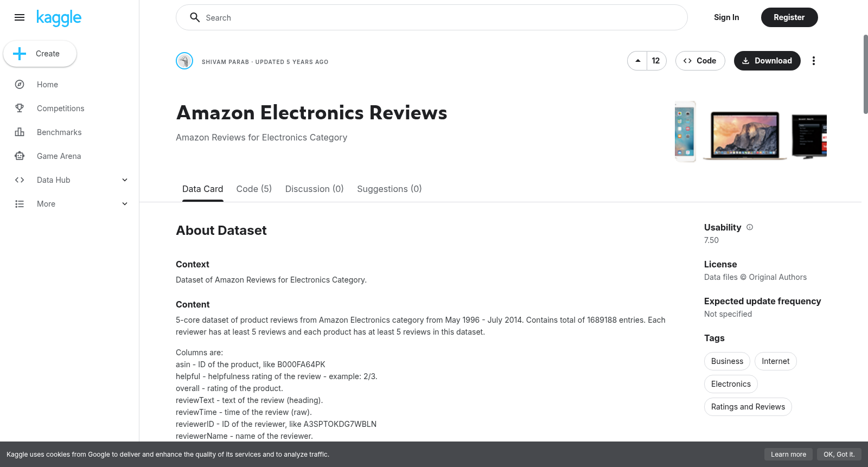Go to Competitions via trophy icon
This screenshot has width=868, height=467.
[20, 108]
